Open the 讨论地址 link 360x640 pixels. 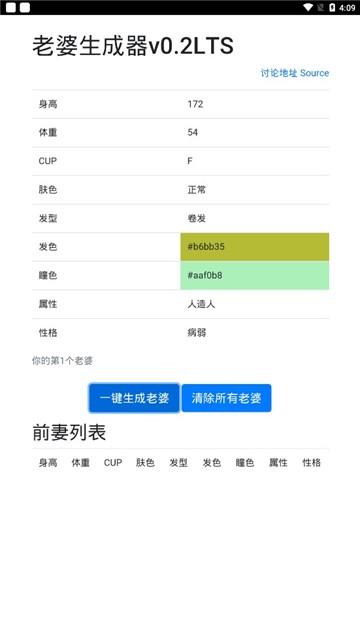(279, 73)
